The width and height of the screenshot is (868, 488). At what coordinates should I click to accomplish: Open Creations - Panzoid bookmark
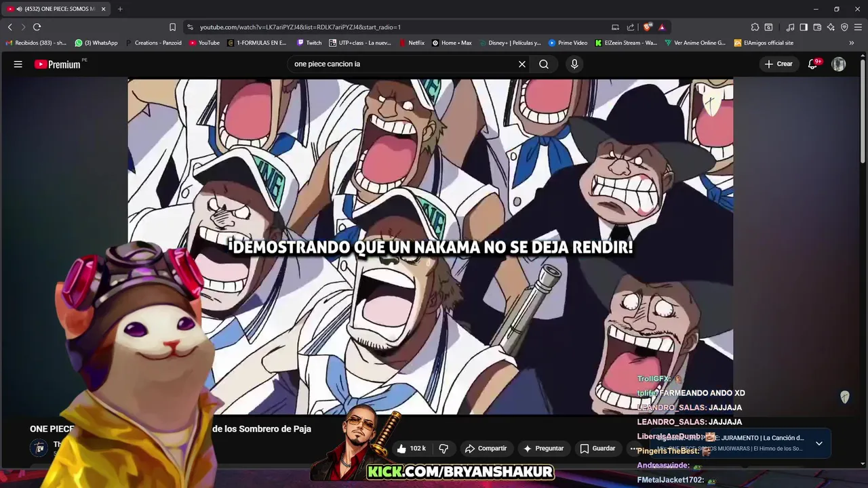[x=153, y=43]
